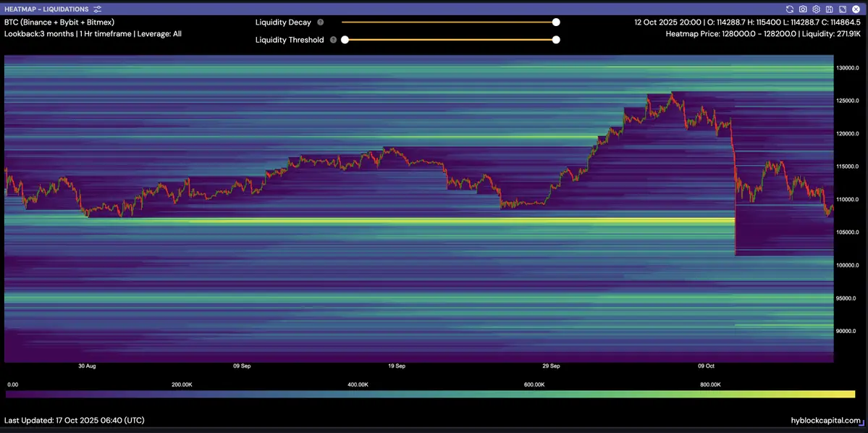Click the 'Heatmap Price: 128000.0 - 128200.0' readout
868x433 pixels.
(763, 34)
